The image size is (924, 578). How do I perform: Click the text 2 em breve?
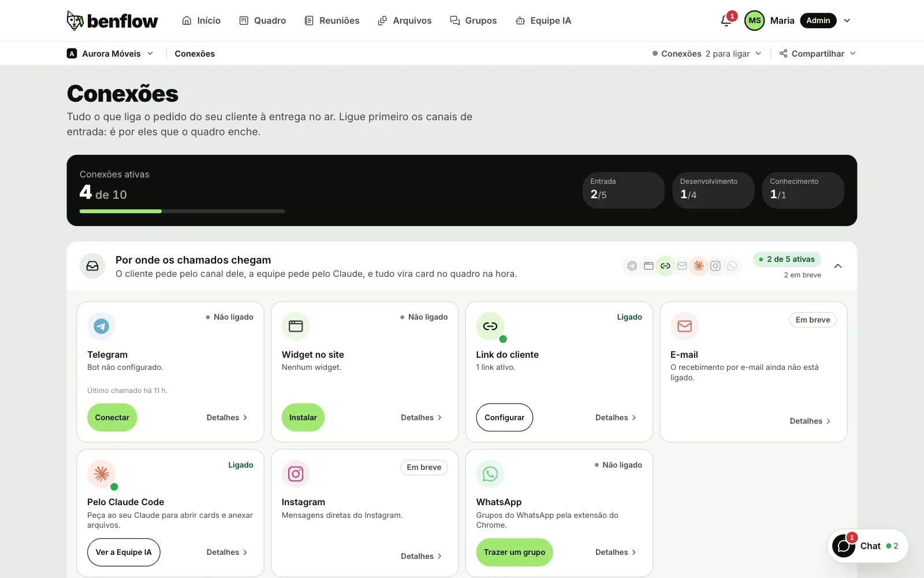point(803,275)
